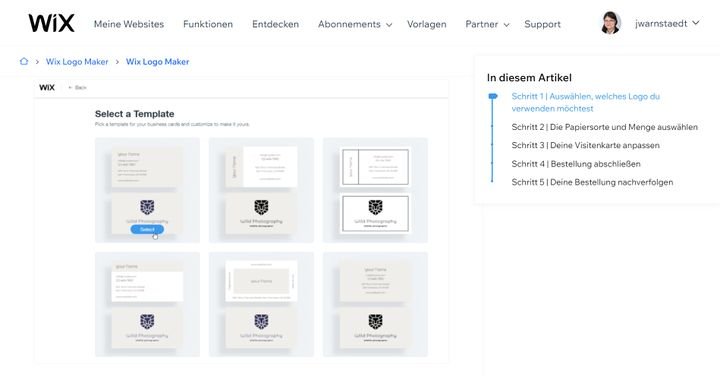
Task: Jump to Schritt 3 Visitenkarte anpassen
Action: [x=585, y=146]
